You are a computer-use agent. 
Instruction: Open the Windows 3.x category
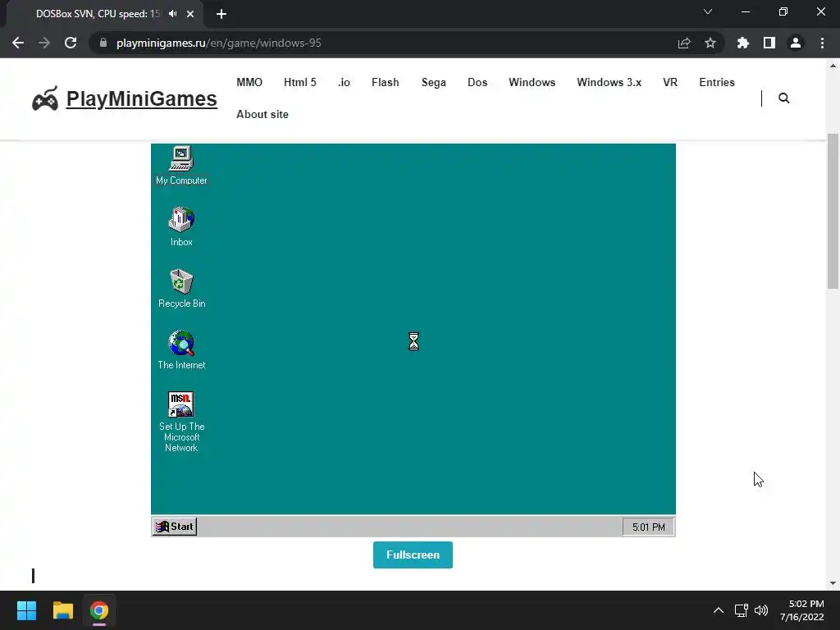pos(609,83)
